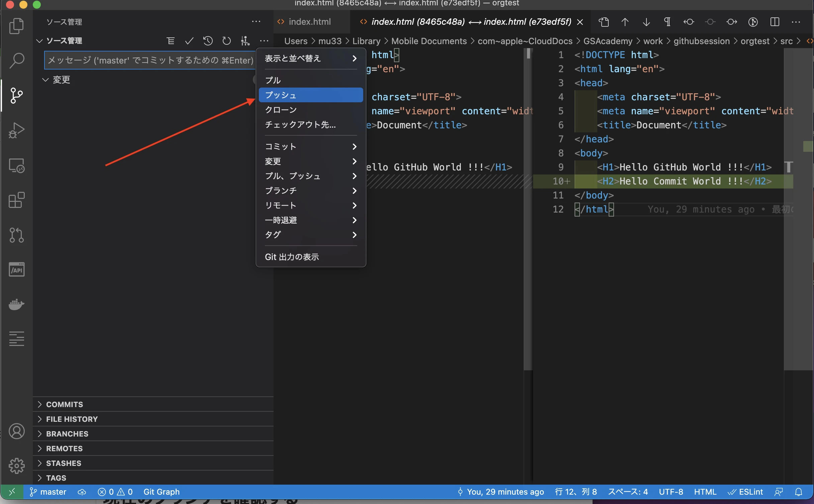Open the Explorer view in activity bar
Viewport: 814px width, 504px height.
pyautogui.click(x=16, y=26)
